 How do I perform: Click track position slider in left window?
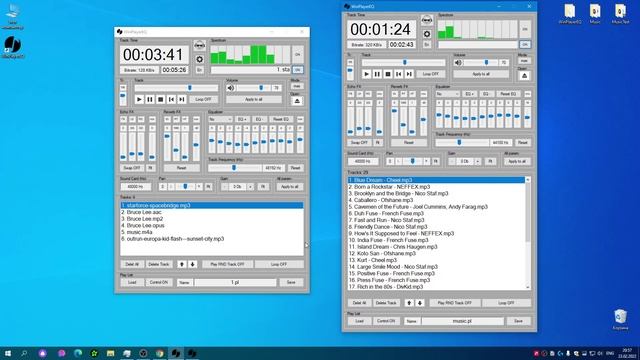(x=176, y=88)
